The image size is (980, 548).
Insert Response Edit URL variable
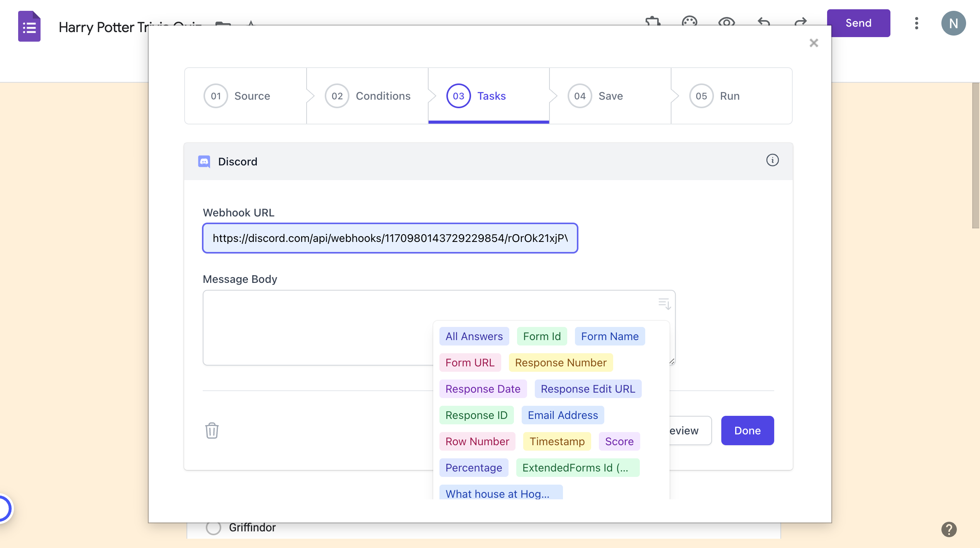tap(588, 389)
